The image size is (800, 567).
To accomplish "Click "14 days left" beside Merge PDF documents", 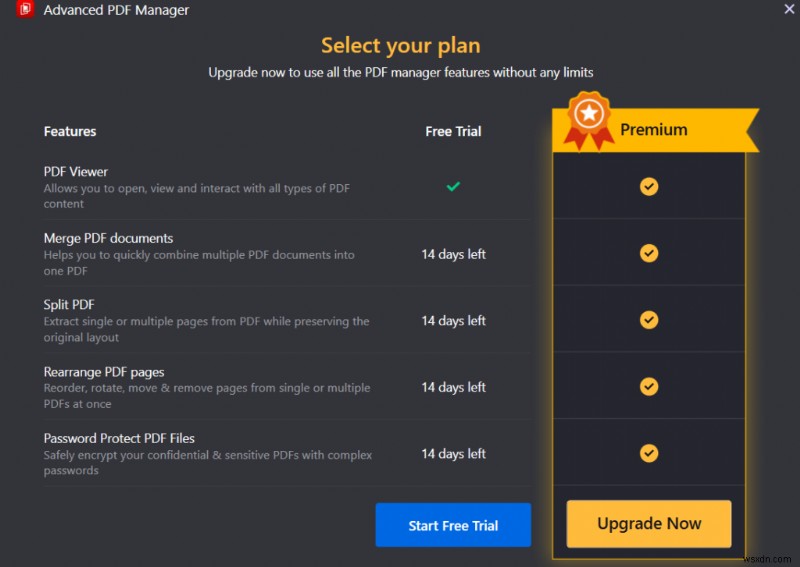I will tap(453, 254).
